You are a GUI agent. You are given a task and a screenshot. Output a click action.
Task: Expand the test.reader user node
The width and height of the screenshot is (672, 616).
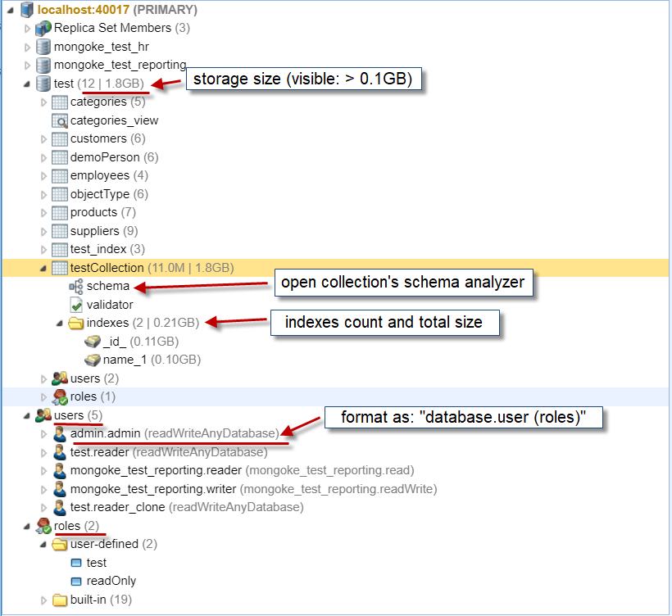point(43,453)
